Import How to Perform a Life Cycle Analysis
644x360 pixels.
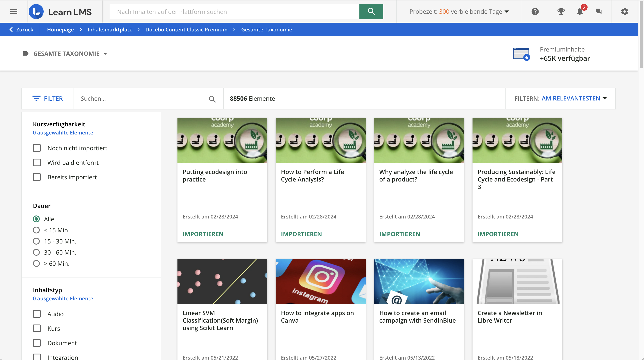click(301, 234)
